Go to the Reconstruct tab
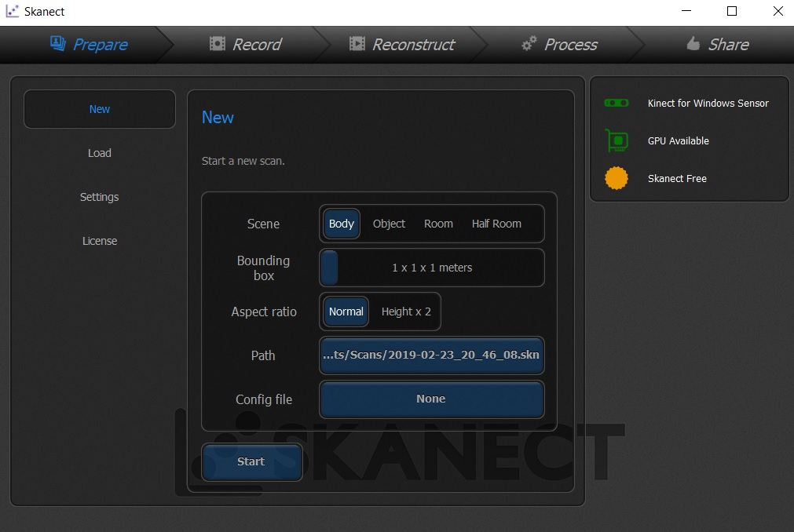This screenshot has height=532, width=794. [402, 45]
